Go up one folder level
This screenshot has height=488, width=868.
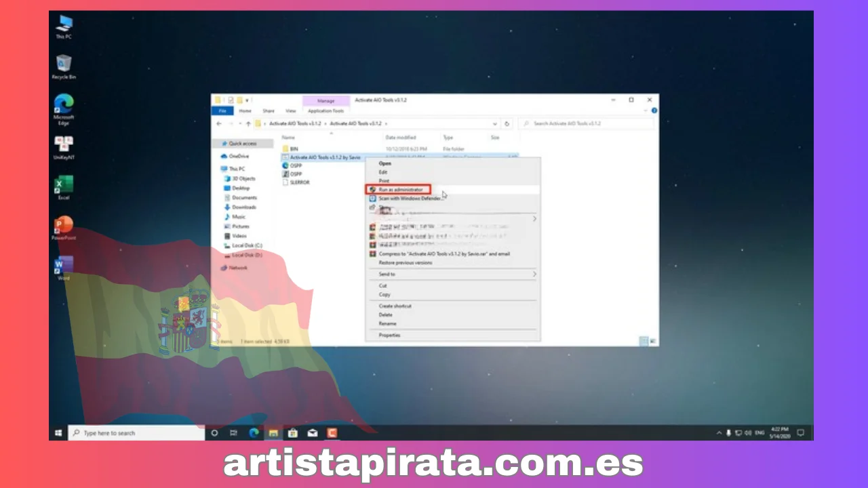(248, 124)
